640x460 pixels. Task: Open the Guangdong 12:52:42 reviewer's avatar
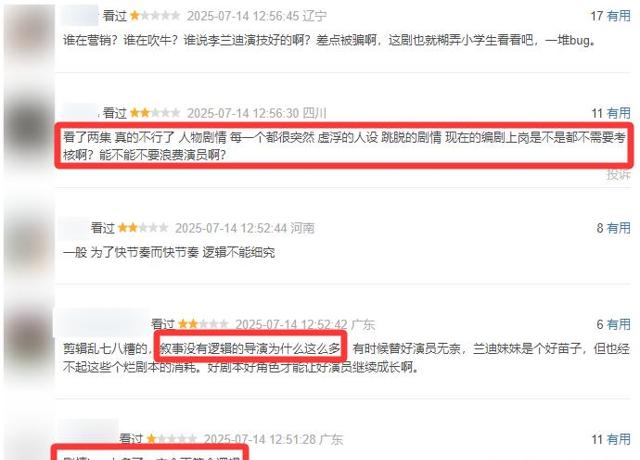(29, 342)
